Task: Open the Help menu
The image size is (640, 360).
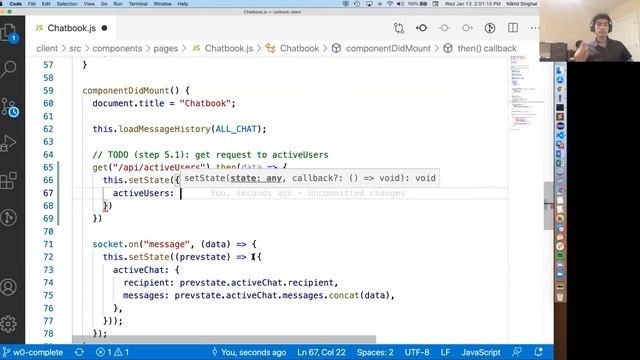Action: click(183, 4)
